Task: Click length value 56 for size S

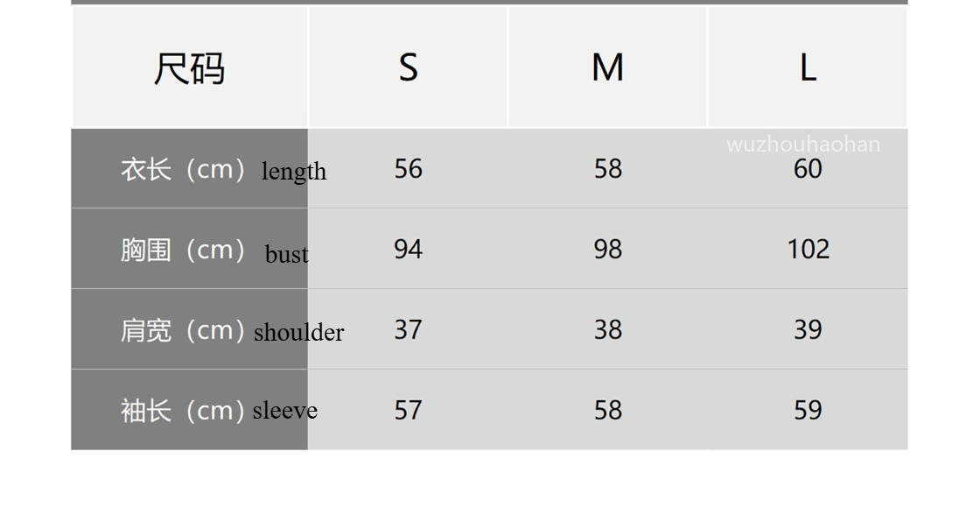Action: pos(408,169)
